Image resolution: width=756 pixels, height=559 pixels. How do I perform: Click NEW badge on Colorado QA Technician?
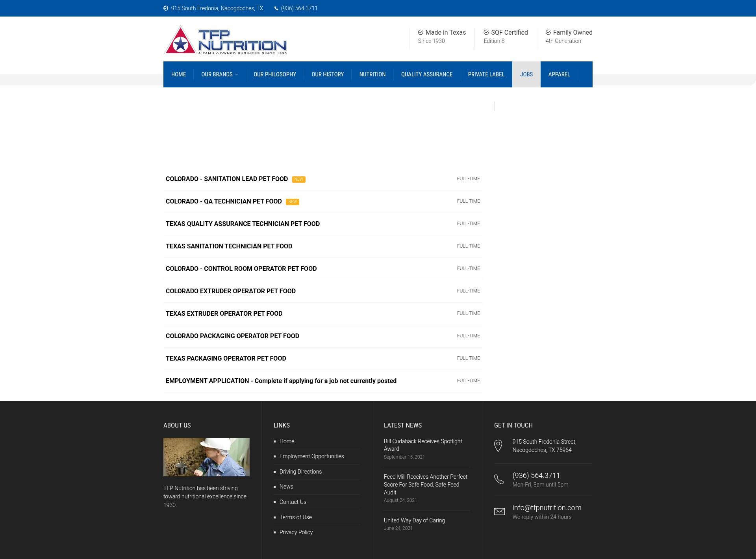coord(293,202)
